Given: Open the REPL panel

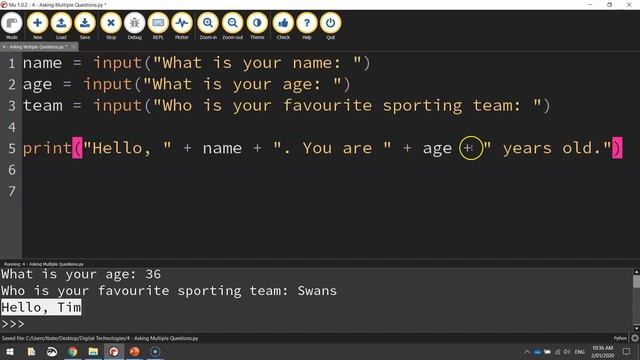Looking at the screenshot, I should [x=158, y=26].
